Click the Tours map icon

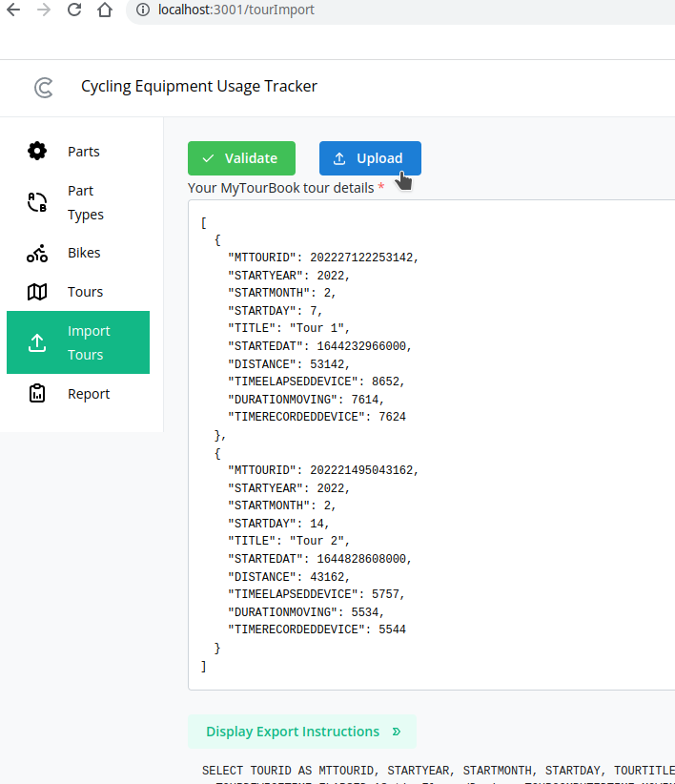[37, 292]
